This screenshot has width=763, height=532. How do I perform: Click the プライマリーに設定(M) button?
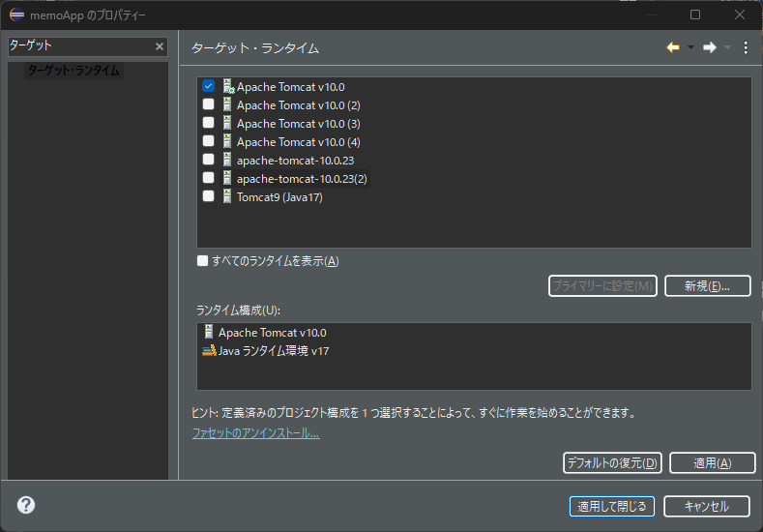tap(602, 285)
